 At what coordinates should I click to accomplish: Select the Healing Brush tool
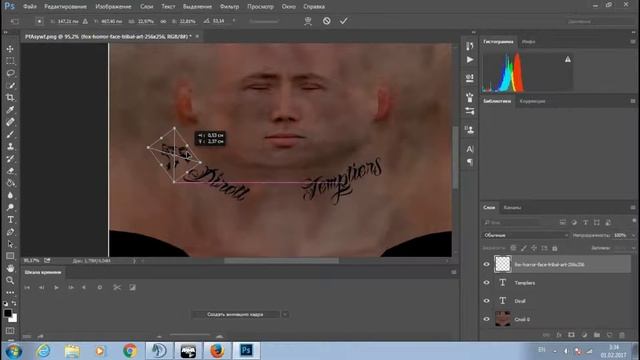click(x=10, y=122)
